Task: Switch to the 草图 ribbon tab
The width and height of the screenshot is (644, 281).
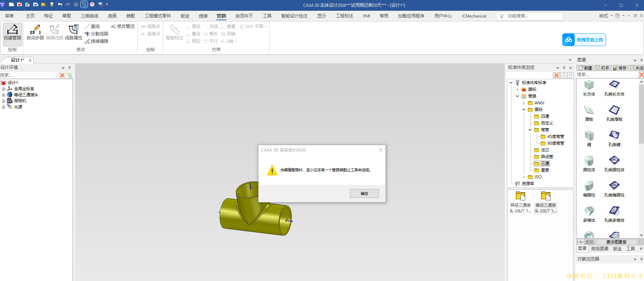Action: click(x=67, y=16)
